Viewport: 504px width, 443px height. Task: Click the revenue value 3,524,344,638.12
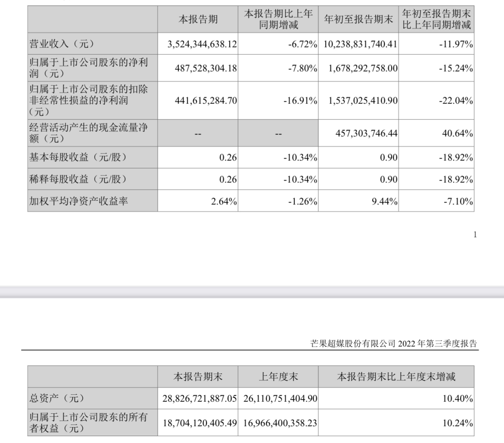click(202, 44)
